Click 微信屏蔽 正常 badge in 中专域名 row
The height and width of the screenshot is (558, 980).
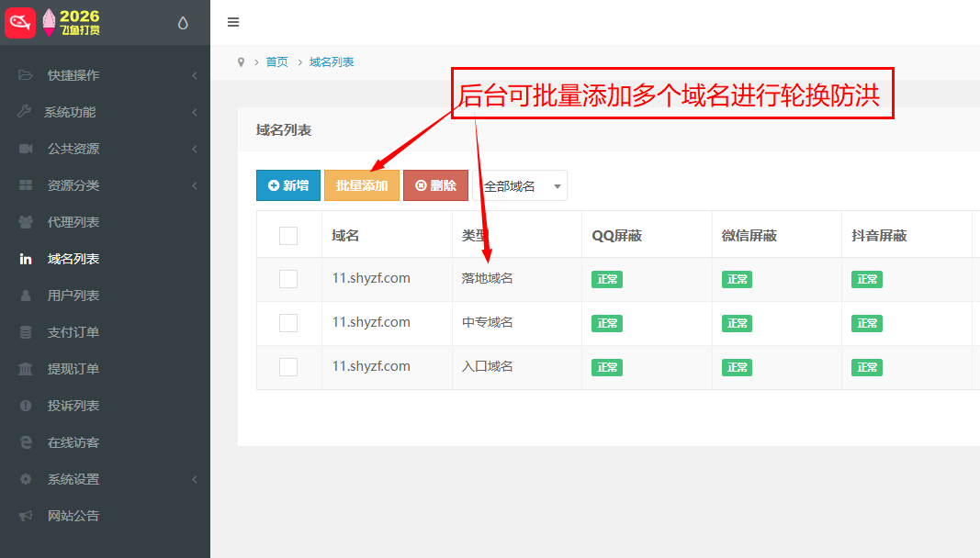pyautogui.click(x=737, y=323)
